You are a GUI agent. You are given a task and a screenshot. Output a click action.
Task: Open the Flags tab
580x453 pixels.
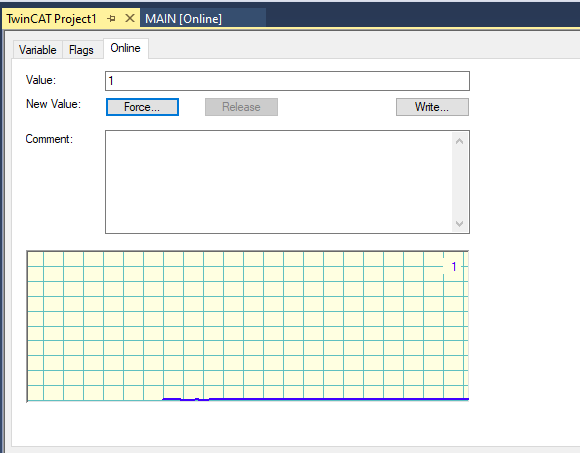81,50
